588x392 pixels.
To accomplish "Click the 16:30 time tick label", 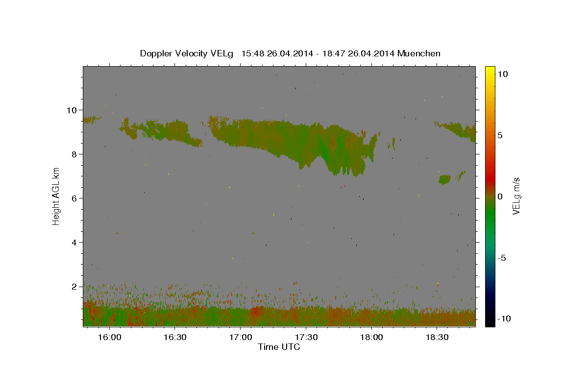I will tap(175, 338).
